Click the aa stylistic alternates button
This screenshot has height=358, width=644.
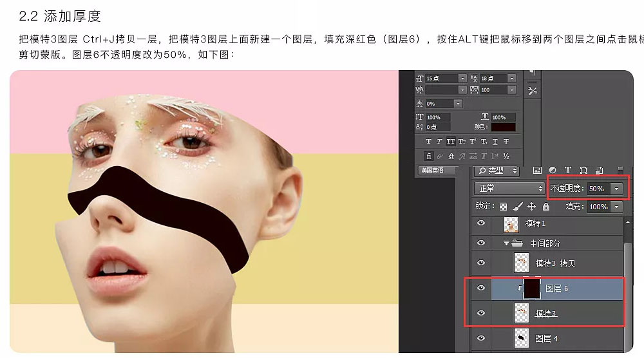coord(473,156)
